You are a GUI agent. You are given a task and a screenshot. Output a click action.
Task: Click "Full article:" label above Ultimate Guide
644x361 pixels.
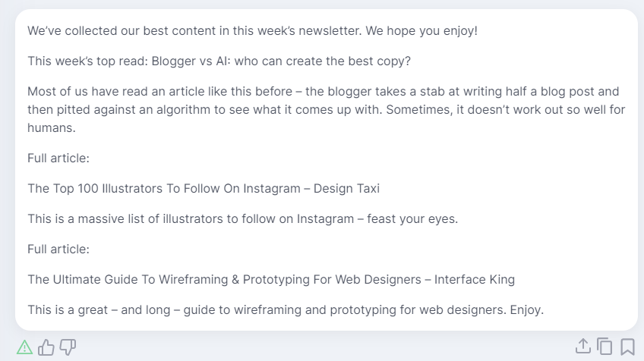(58, 249)
